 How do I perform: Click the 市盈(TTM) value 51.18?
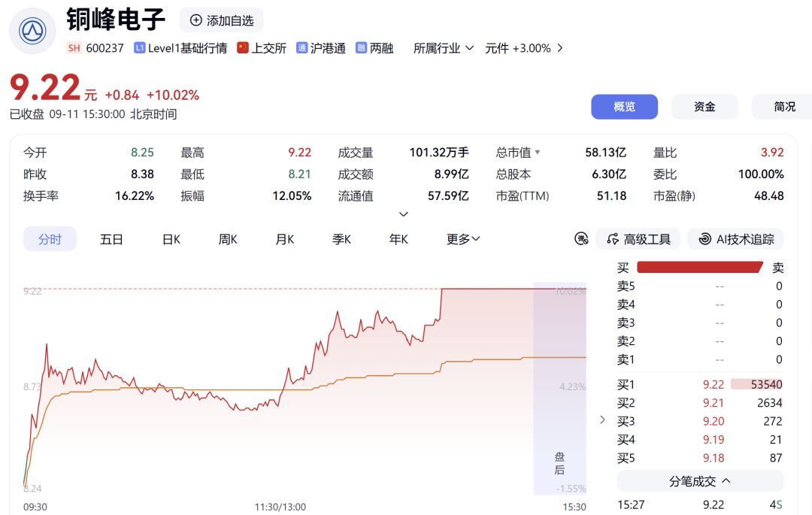[611, 195]
